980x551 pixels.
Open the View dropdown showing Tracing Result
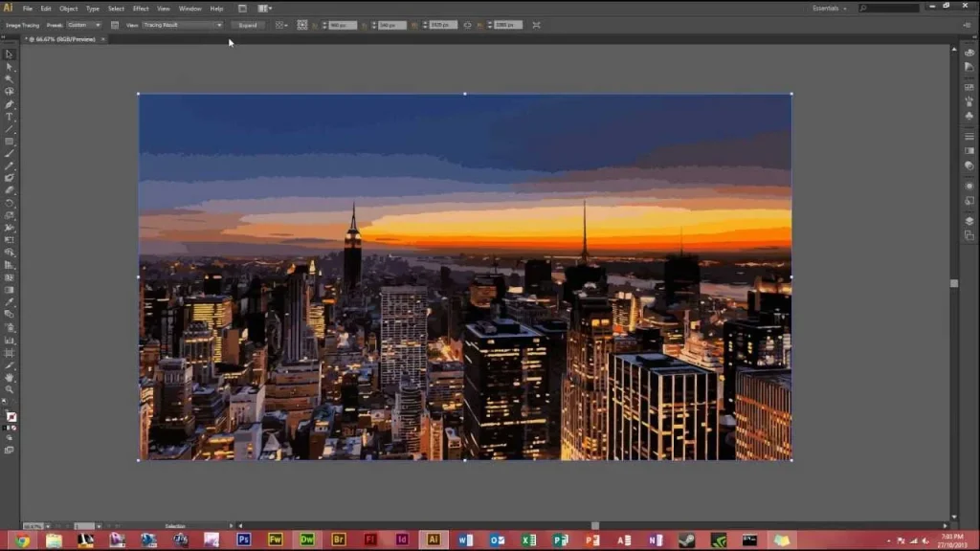click(182, 25)
